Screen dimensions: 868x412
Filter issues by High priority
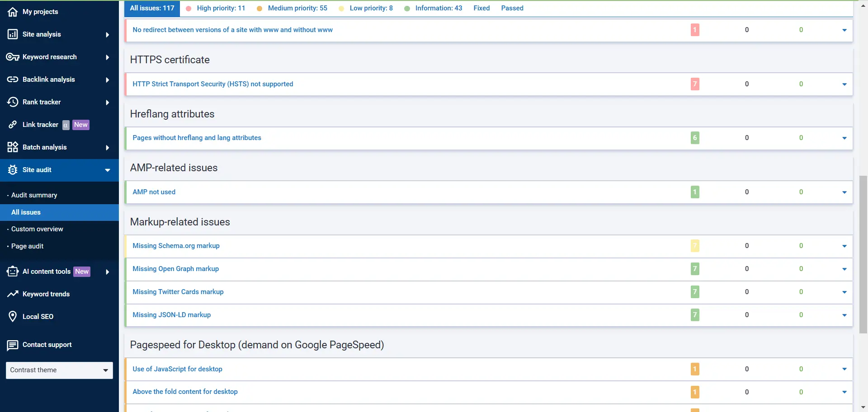click(220, 8)
